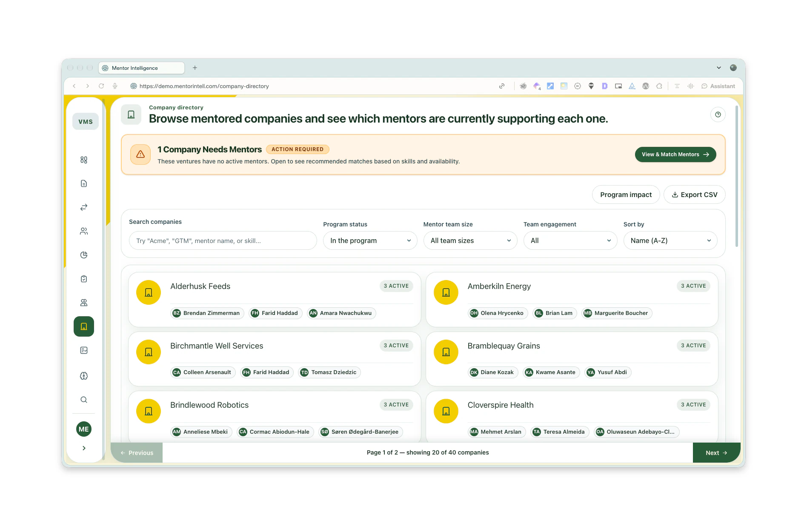807x532 pixels.
Task: Click the Export CSV button
Action: tap(695, 194)
